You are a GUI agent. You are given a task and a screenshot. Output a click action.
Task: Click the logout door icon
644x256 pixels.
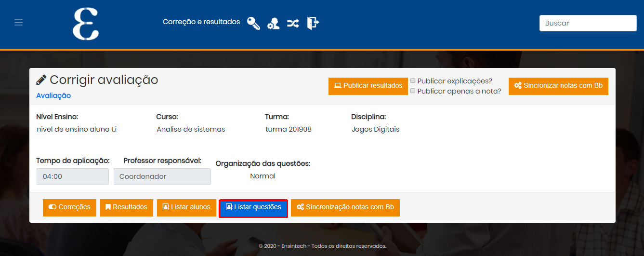pos(313,23)
